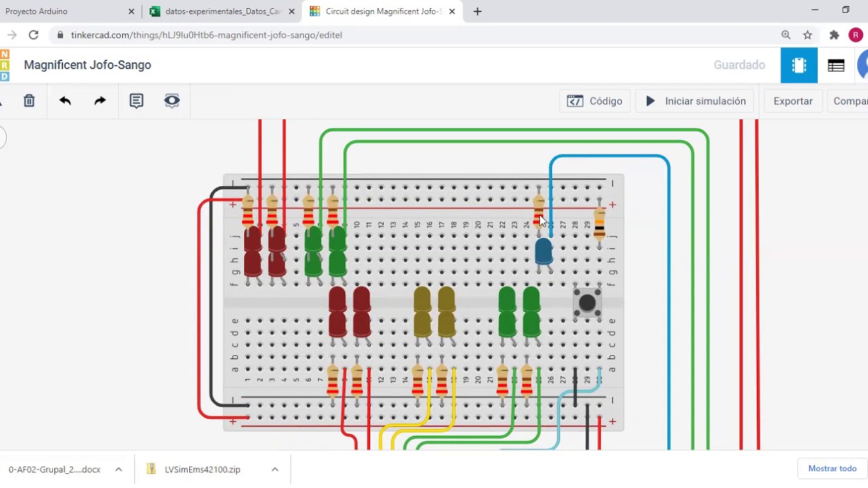Click Mostrar todo downloads button
This screenshot has height=488, width=868.
coord(832,468)
